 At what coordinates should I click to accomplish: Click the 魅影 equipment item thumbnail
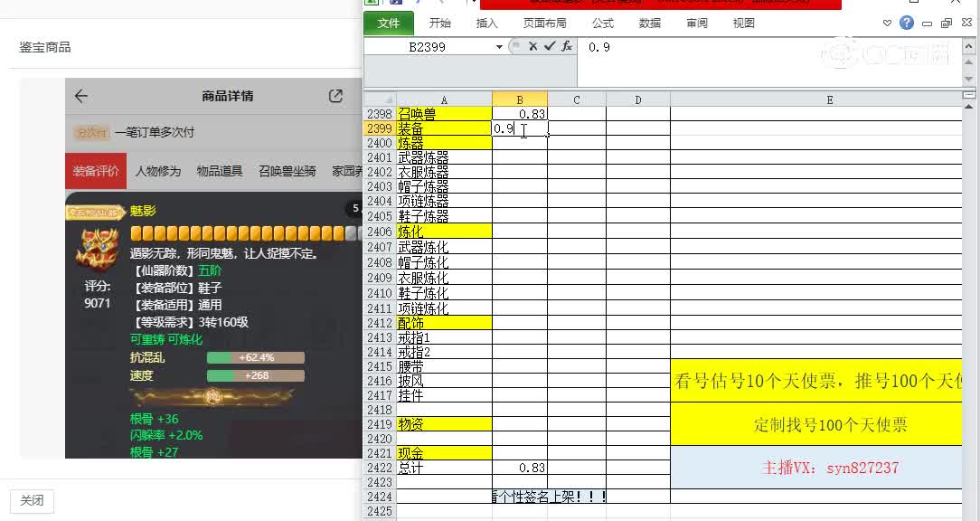pos(98,249)
